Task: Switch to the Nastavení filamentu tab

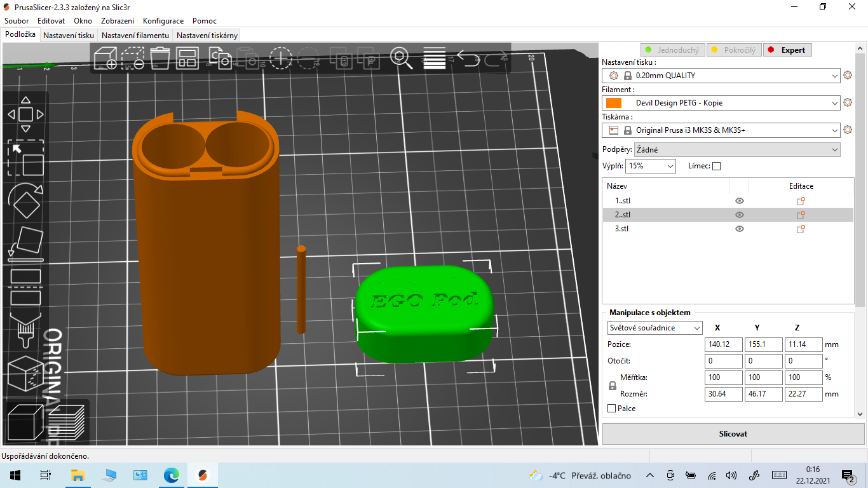Action: (135, 36)
